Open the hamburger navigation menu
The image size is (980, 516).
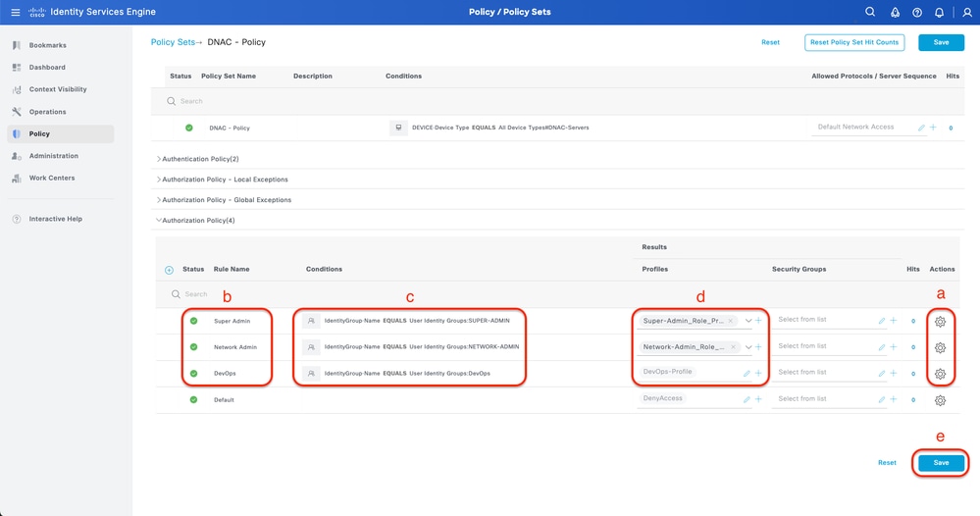[x=16, y=12]
